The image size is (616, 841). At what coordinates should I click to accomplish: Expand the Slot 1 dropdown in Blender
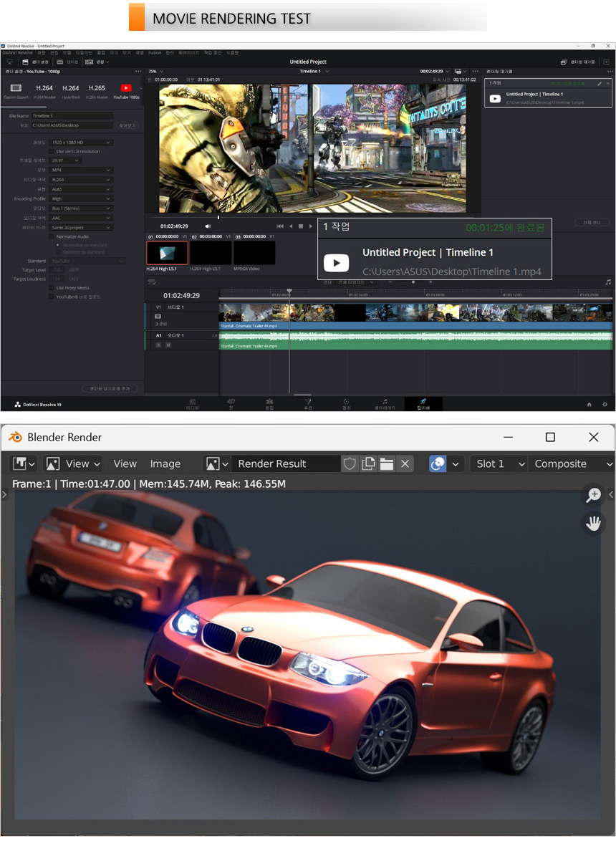click(499, 464)
